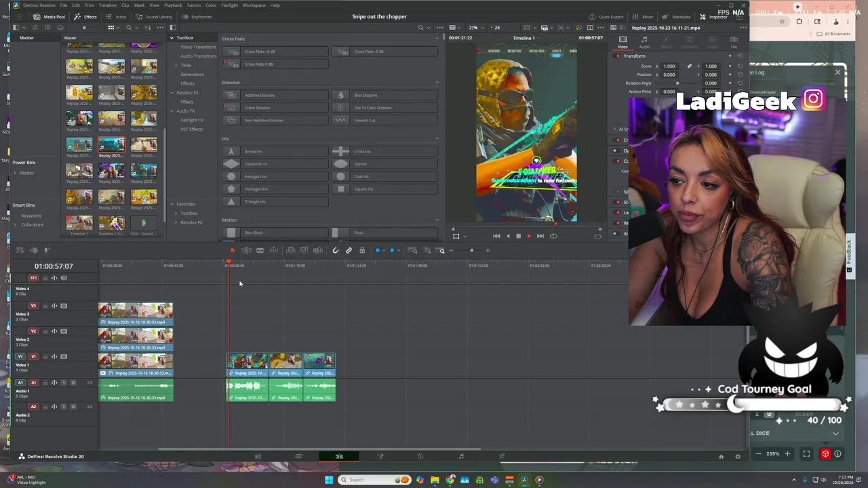Switch to the Inspector Audio tab

[x=644, y=42]
